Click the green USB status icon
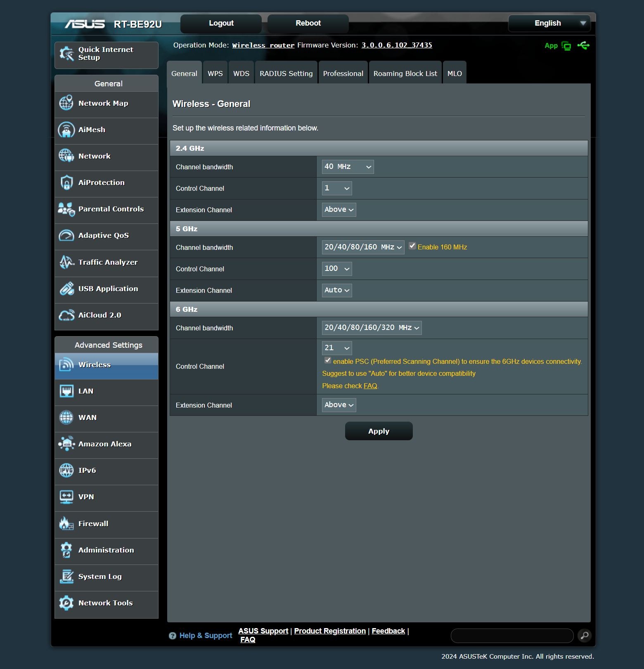644x669 pixels. (584, 45)
